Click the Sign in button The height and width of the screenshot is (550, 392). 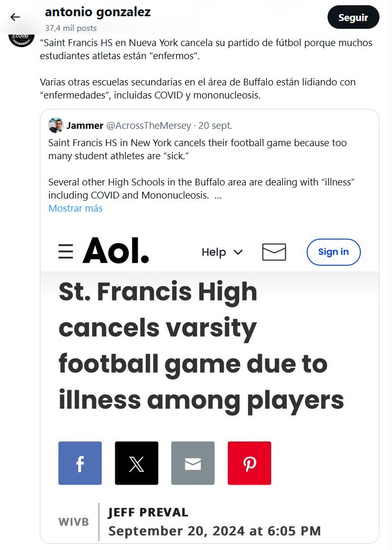(333, 252)
